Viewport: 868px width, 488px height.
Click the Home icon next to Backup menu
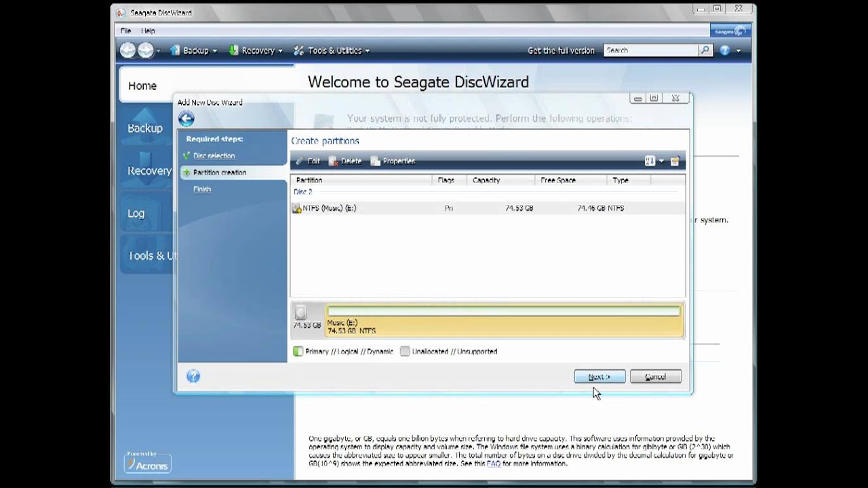[175, 50]
